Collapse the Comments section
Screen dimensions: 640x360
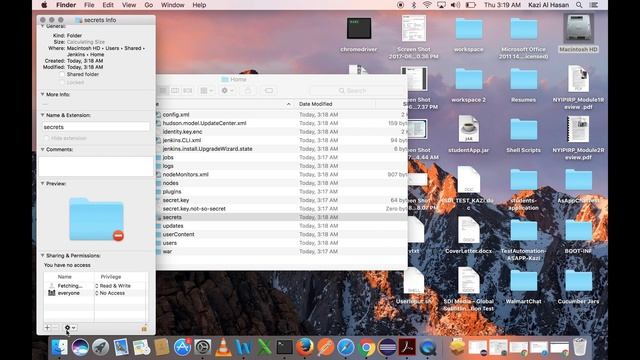pyautogui.click(x=42, y=149)
